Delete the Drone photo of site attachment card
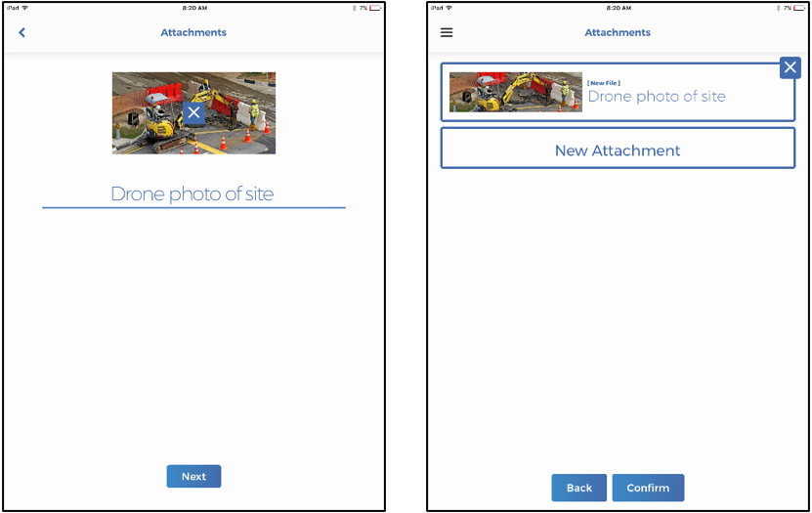 (x=790, y=67)
